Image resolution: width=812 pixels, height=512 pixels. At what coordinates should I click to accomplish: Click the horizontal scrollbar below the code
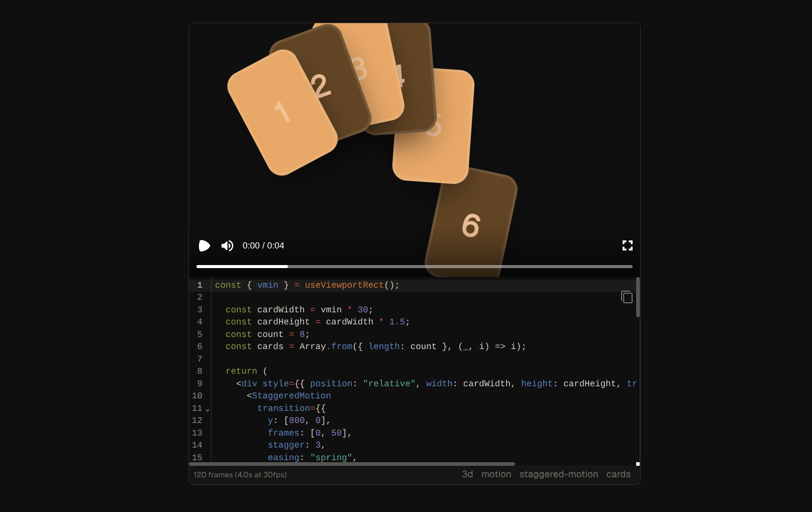(x=352, y=464)
